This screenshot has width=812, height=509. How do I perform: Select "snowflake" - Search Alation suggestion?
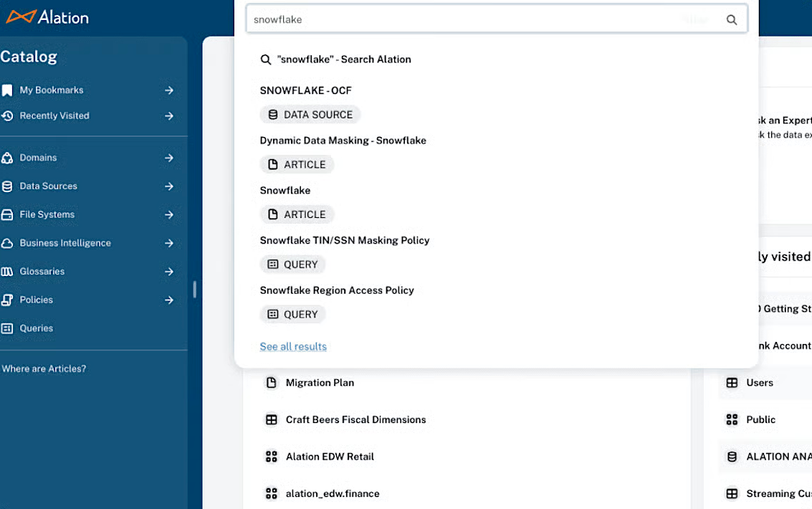coord(344,60)
